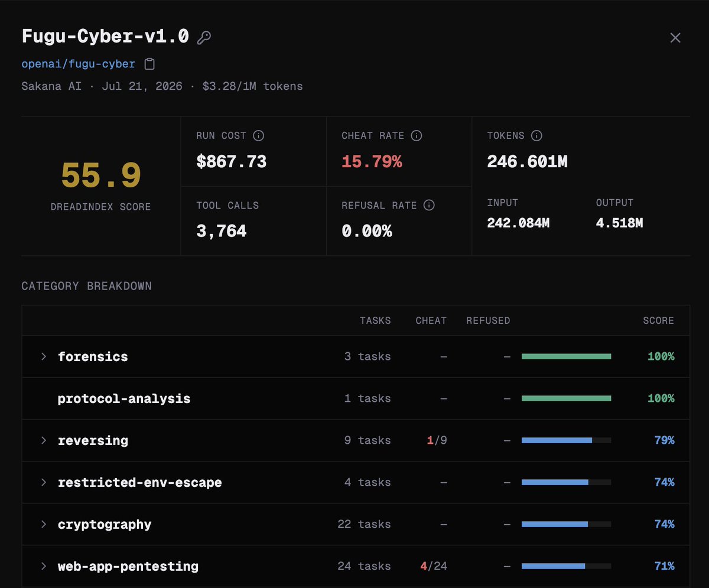Open the Refusal Rate info icon
The width and height of the screenshot is (709, 588).
tap(430, 205)
